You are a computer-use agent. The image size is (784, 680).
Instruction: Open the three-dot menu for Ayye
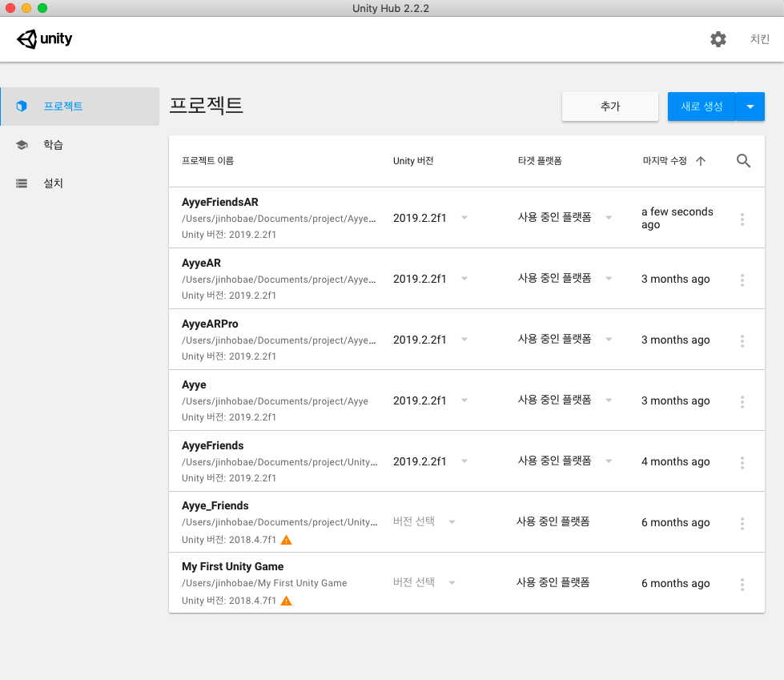point(742,401)
